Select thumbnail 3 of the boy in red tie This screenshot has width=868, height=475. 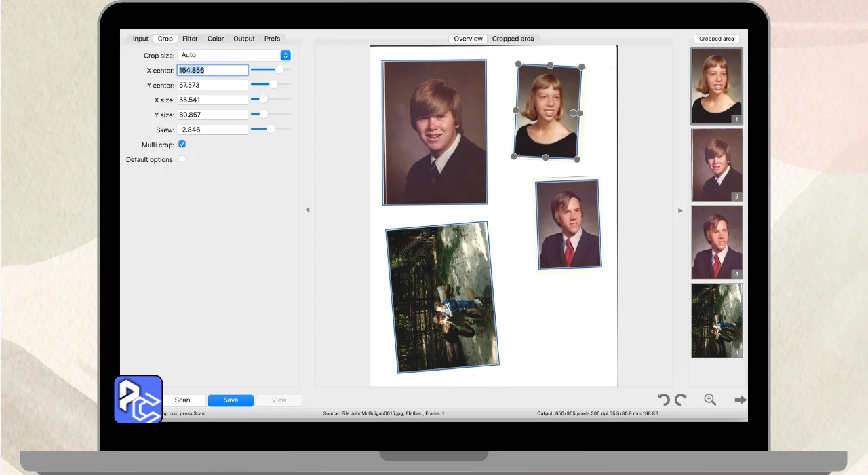(716, 242)
